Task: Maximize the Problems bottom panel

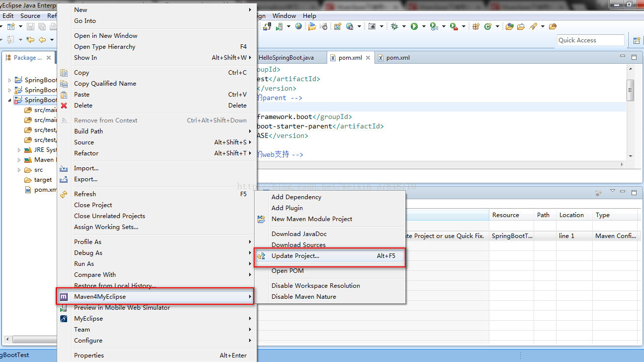Action: (634, 192)
